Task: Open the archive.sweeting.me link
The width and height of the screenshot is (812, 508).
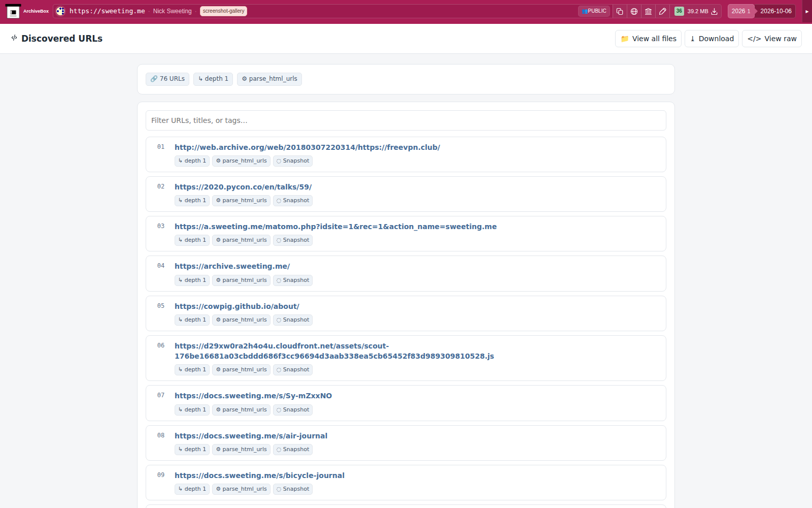Action: [x=232, y=266]
